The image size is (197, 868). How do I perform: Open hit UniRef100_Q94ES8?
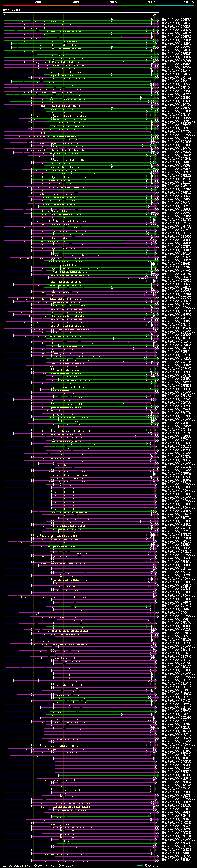click(177, 23)
